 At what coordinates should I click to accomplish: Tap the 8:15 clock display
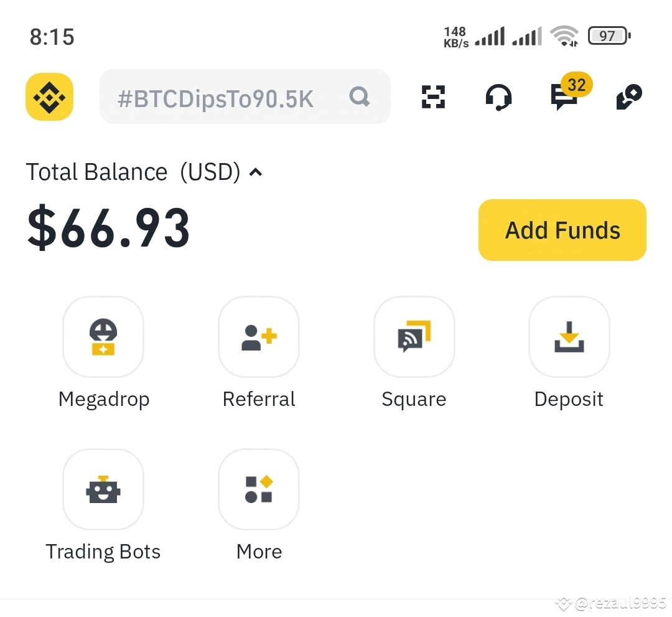click(52, 37)
